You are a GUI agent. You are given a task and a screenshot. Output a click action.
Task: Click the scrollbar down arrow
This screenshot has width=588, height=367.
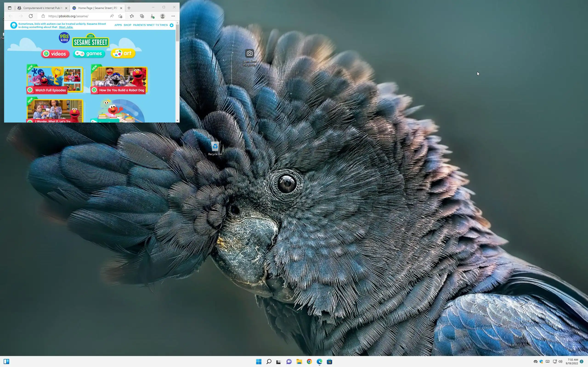(177, 120)
